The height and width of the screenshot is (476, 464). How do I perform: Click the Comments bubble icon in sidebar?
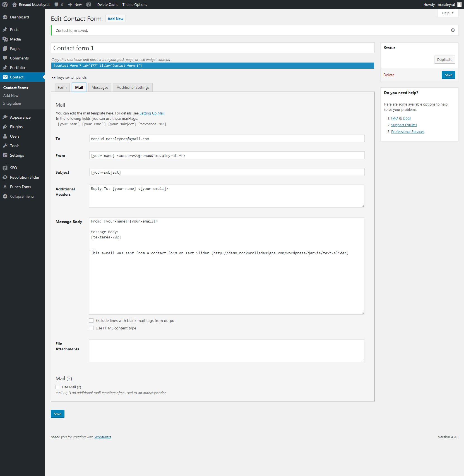pyautogui.click(x=5, y=58)
